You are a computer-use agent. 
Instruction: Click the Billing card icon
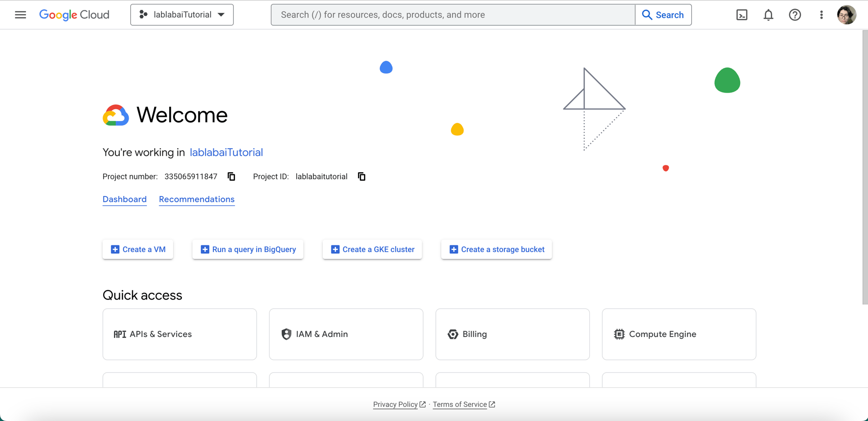pos(453,334)
